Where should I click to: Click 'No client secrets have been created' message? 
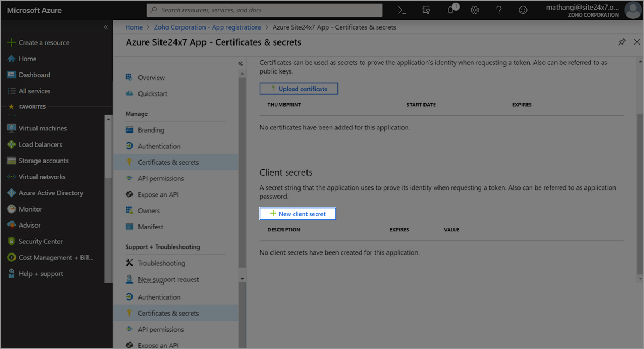(x=340, y=252)
